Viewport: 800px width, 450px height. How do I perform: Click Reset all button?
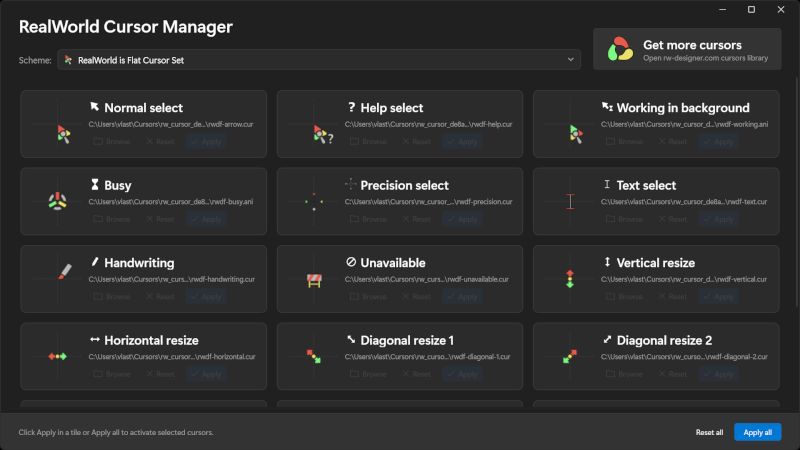pyautogui.click(x=709, y=432)
